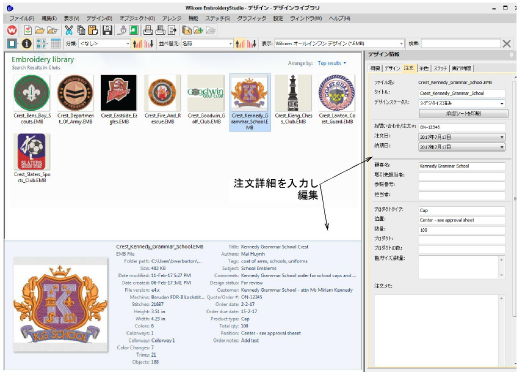Click the Paste clipboard icon
This screenshot has height=372, width=517.
click(93, 30)
